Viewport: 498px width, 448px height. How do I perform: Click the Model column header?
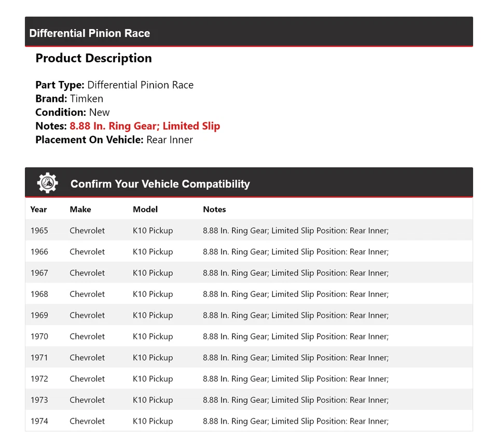coord(145,209)
